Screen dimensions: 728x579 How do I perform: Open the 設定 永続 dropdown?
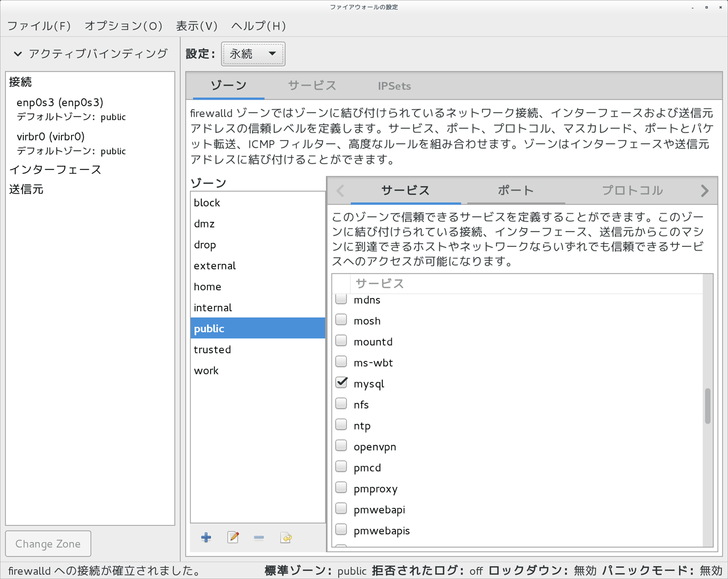[253, 54]
